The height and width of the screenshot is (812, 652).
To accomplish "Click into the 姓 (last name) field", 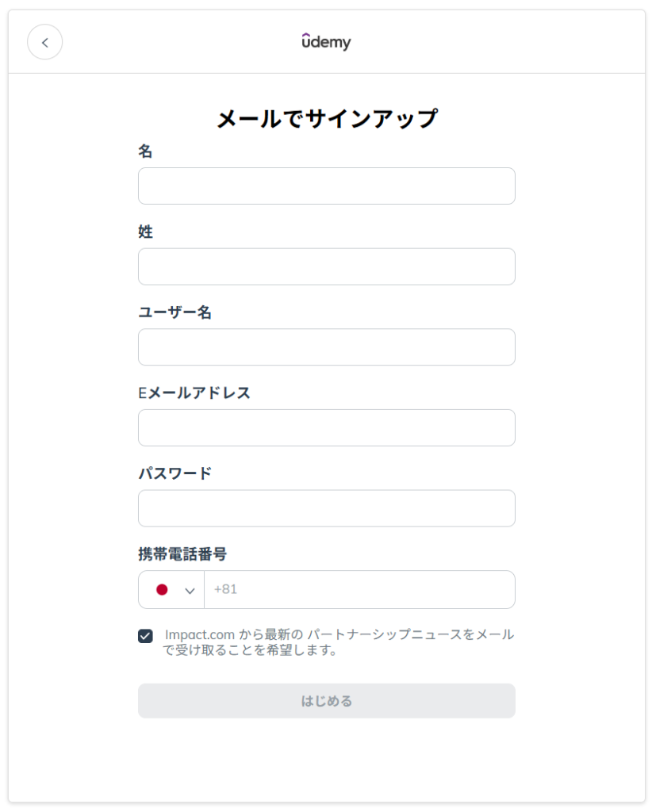I will (x=326, y=266).
